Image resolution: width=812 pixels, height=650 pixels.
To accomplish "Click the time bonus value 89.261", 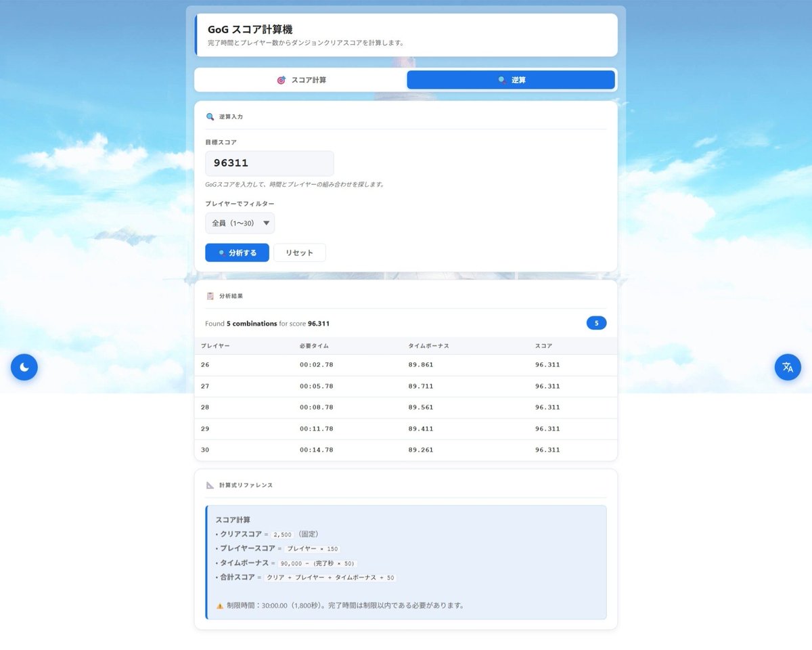I will pos(421,450).
